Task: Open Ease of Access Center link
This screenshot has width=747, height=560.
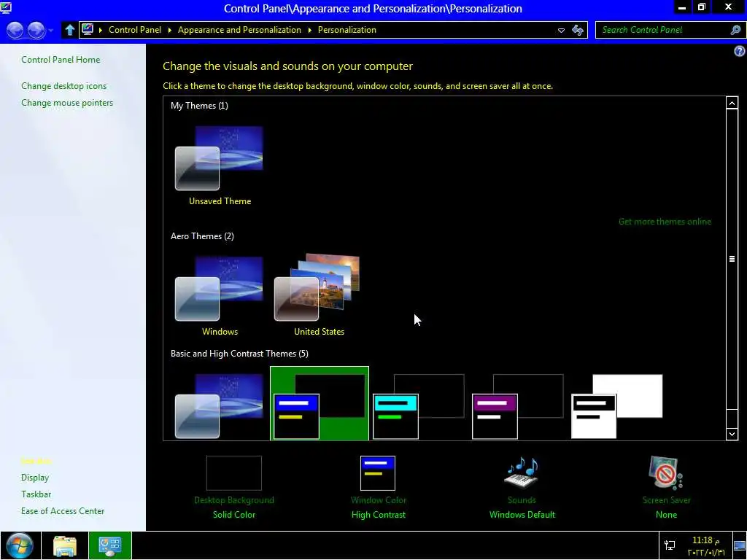Action: pos(63,510)
